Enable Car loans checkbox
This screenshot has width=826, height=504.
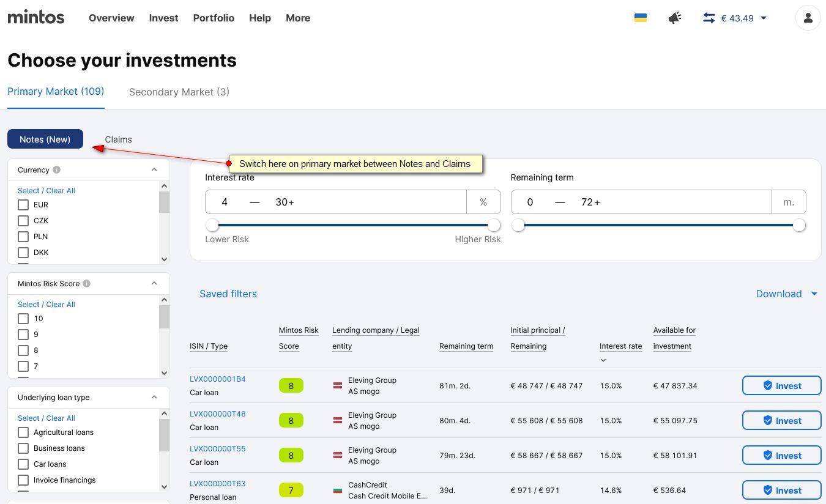coord(23,464)
